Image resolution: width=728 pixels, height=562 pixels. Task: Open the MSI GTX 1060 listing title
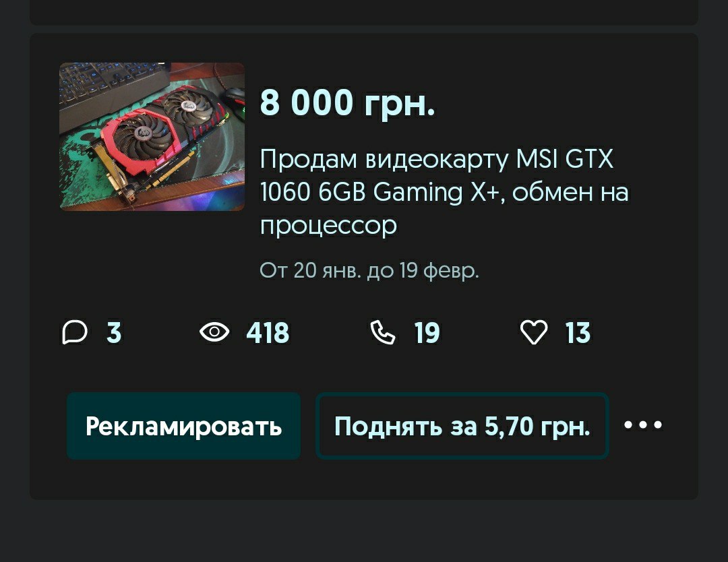point(444,191)
